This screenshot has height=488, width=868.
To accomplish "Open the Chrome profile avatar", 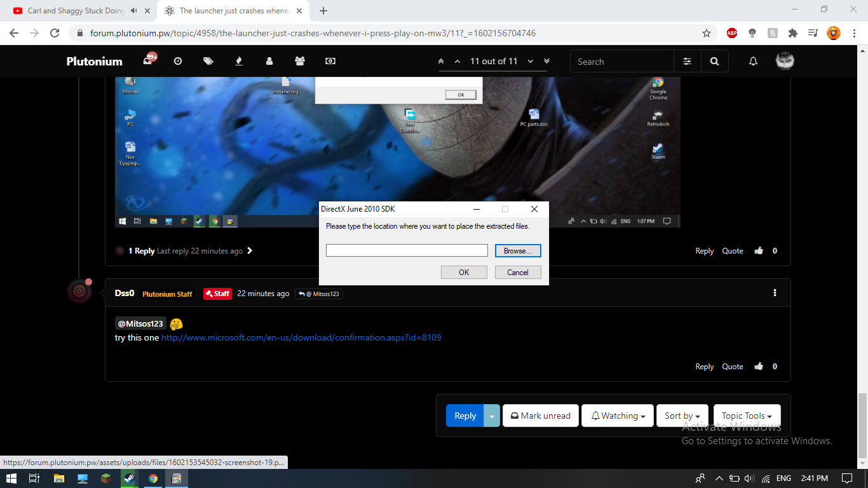I will (834, 33).
